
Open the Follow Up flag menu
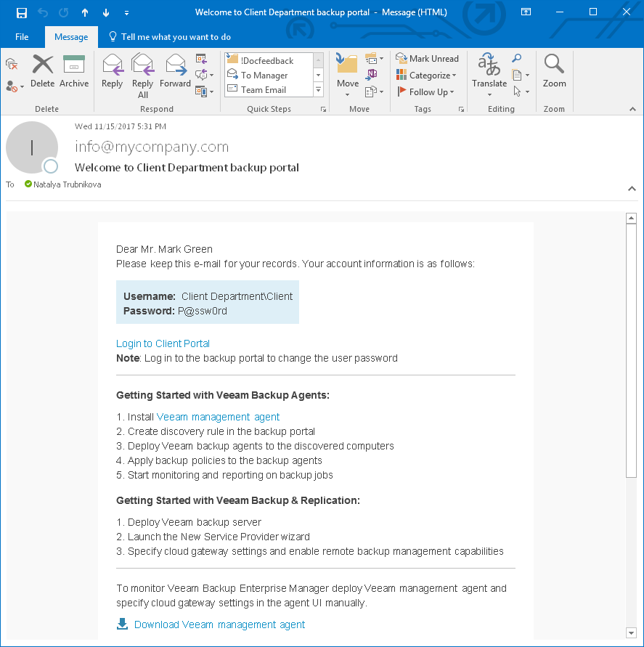(425, 91)
